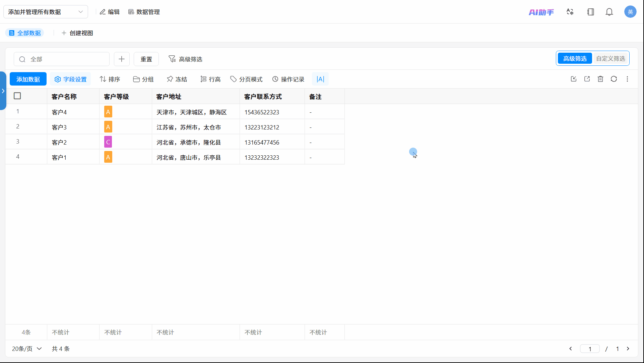
Task: Select the 高级筛选 toggle option
Action: click(x=575, y=58)
